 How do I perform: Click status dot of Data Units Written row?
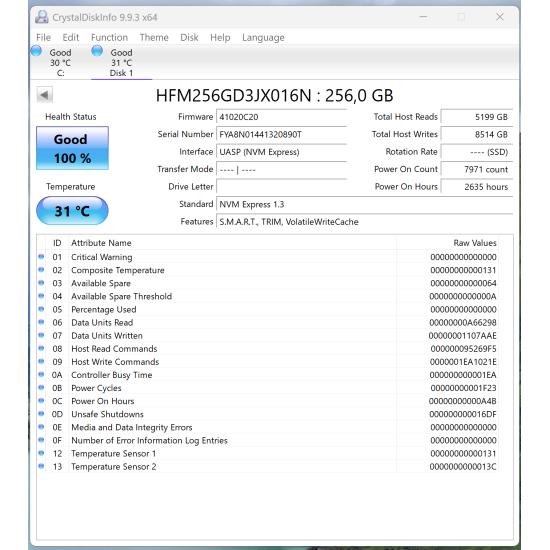coord(41,335)
